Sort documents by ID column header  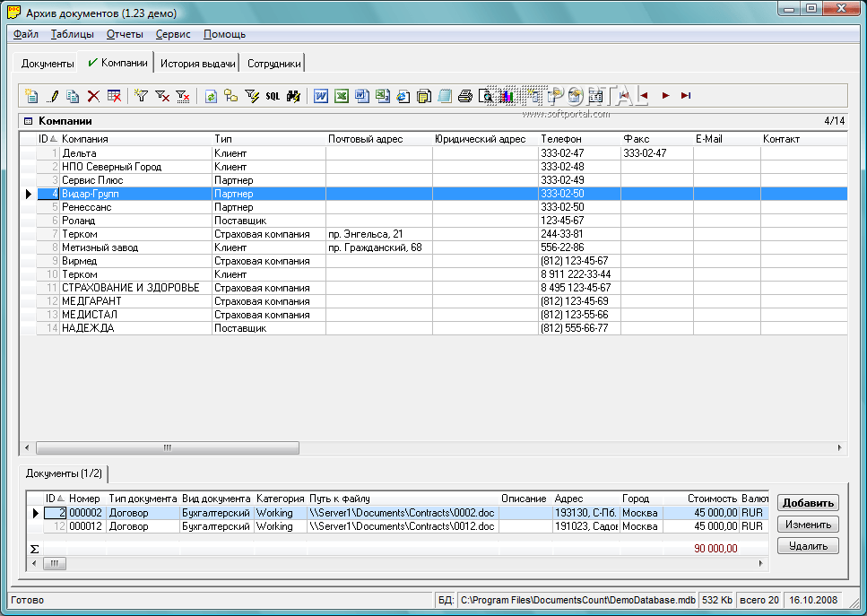pos(55,499)
